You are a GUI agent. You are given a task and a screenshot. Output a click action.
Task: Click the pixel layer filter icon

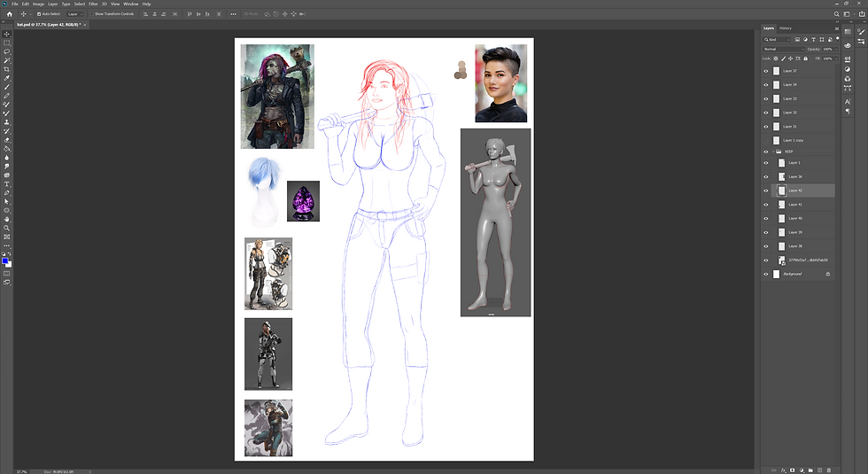click(x=797, y=39)
